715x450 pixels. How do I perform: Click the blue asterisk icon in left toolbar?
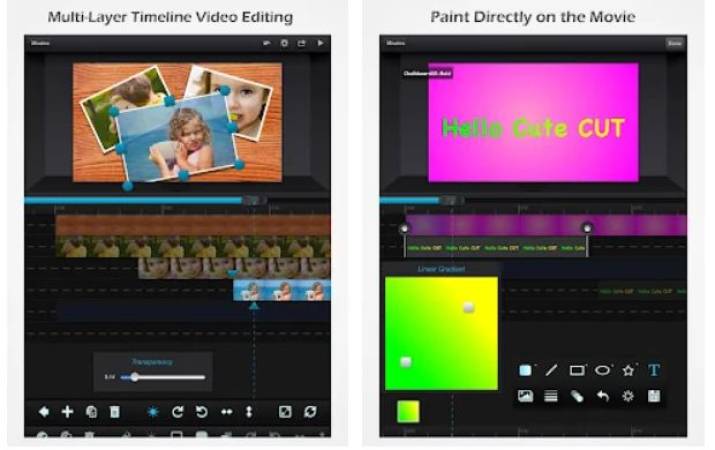(153, 411)
